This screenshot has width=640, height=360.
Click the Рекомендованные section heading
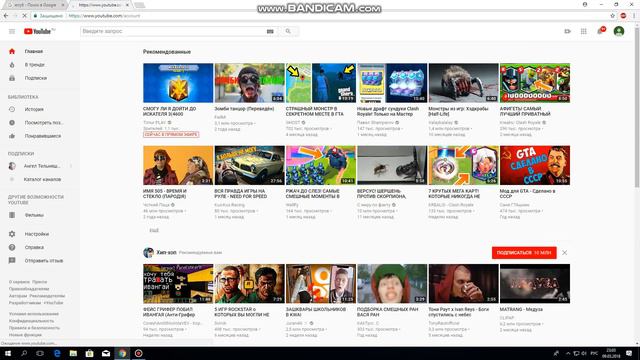[x=167, y=52]
